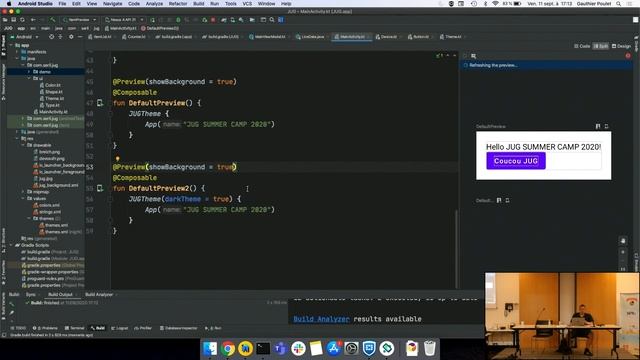
Task: Click the Build Analyzer link
Action: [x=321, y=319]
